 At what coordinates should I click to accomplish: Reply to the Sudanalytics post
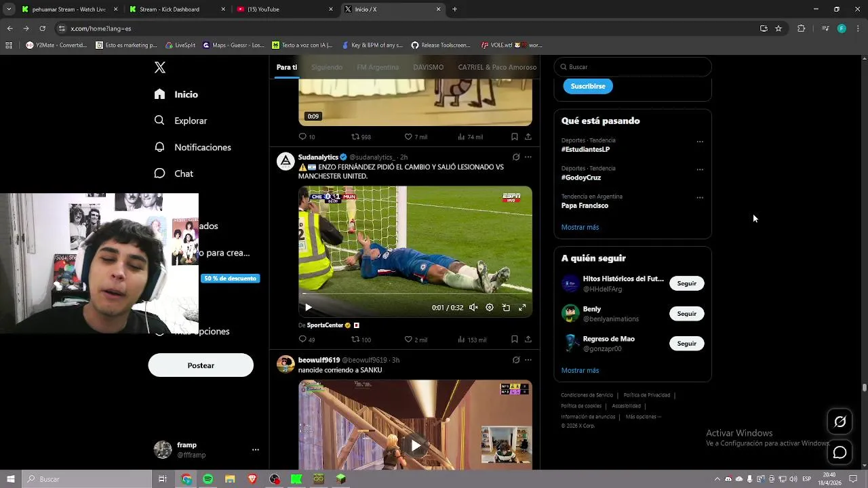[307, 340]
